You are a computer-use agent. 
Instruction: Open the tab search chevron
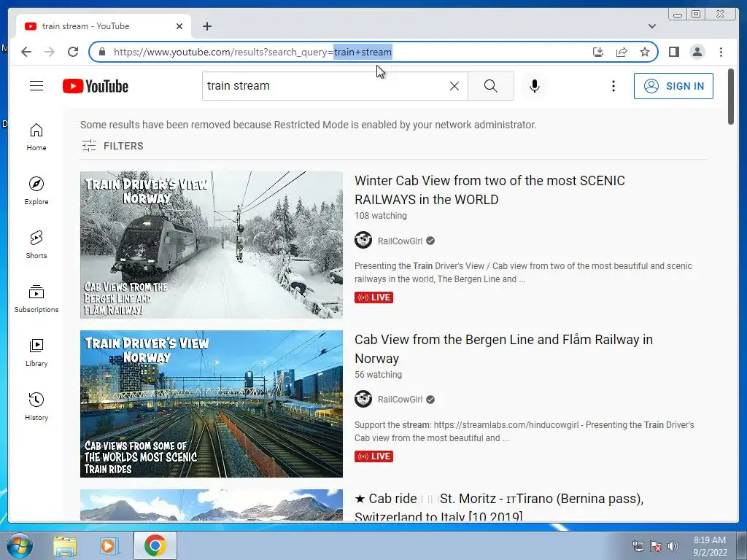[x=651, y=26]
